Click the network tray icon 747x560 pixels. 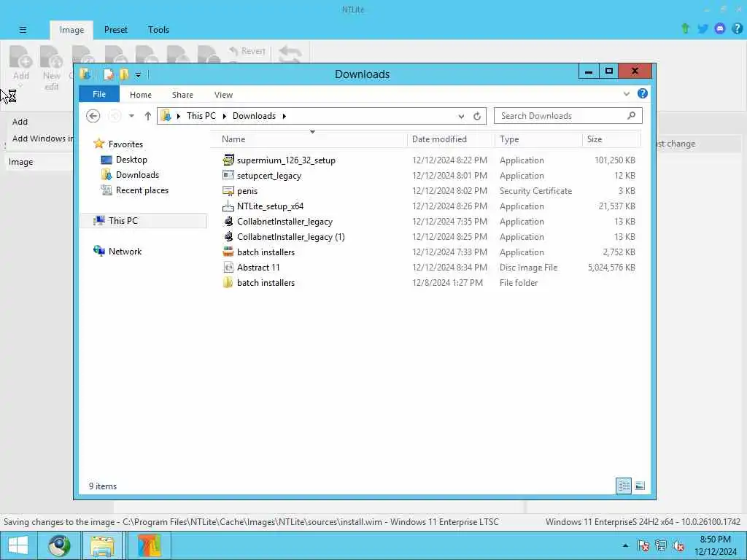tap(661, 545)
